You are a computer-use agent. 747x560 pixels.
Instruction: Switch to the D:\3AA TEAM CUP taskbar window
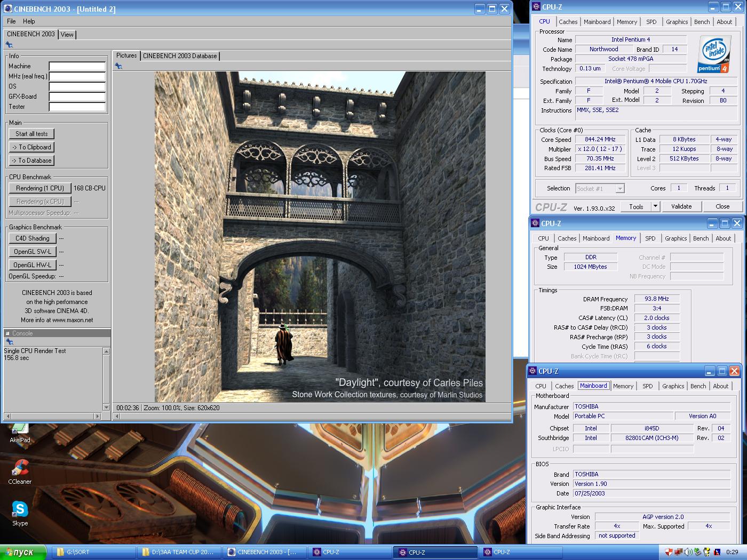[x=180, y=552]
